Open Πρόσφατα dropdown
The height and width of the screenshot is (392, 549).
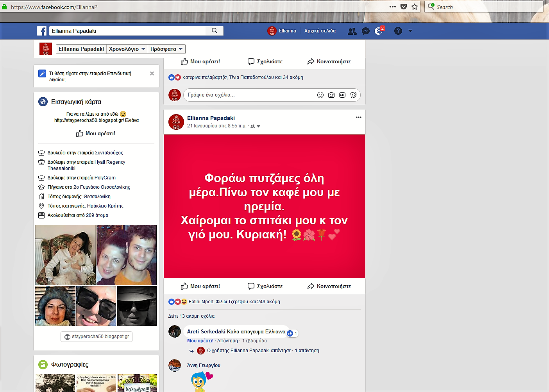point(166,49)
